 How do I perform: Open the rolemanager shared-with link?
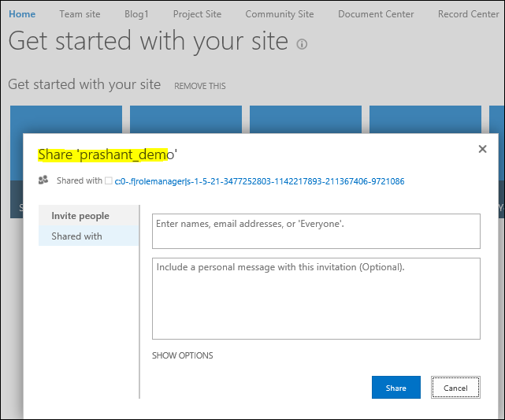coord(259,181)
